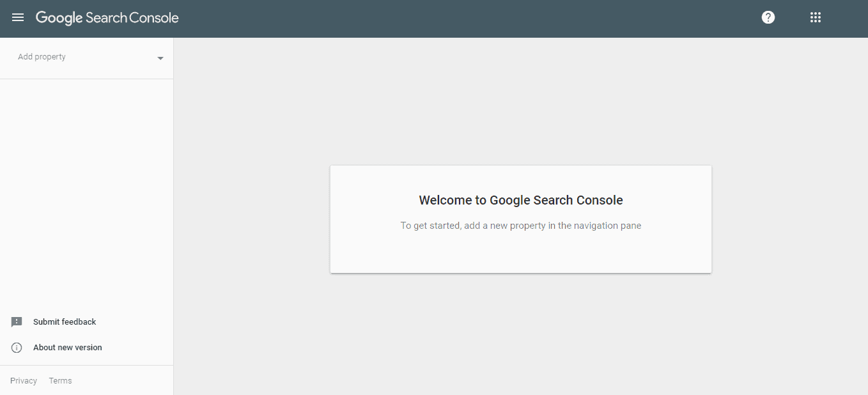This screenshot has height=395, width=868.
Task: Click the Add property selector field
Action: 87,58
